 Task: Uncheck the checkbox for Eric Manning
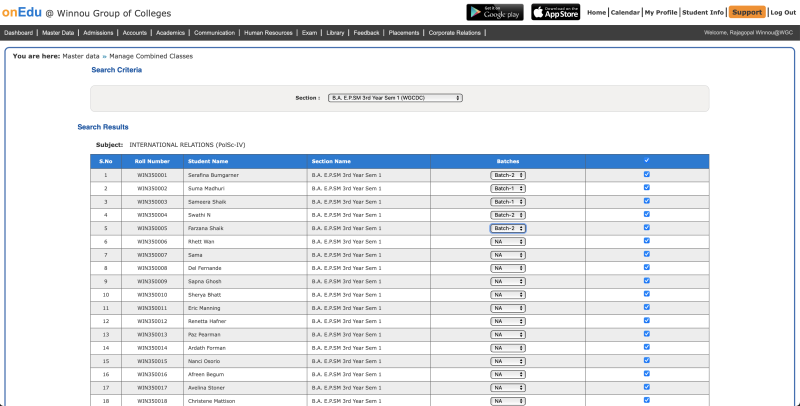(x=647, y=307)
